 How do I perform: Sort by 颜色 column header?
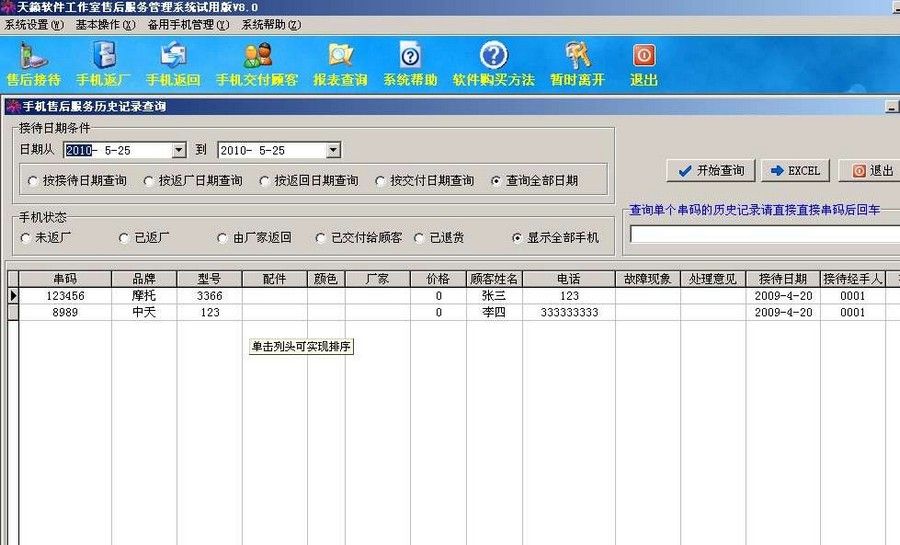tap(326, 279)
